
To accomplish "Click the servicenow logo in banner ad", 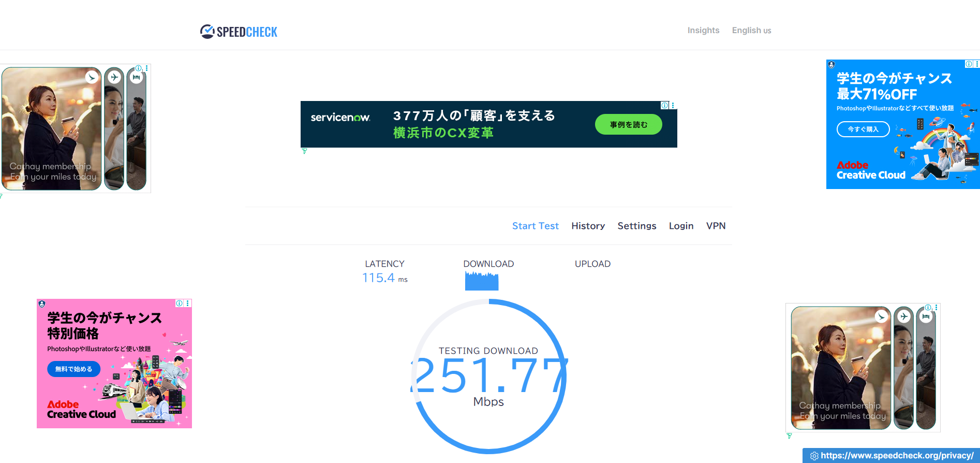I will 340,118.
